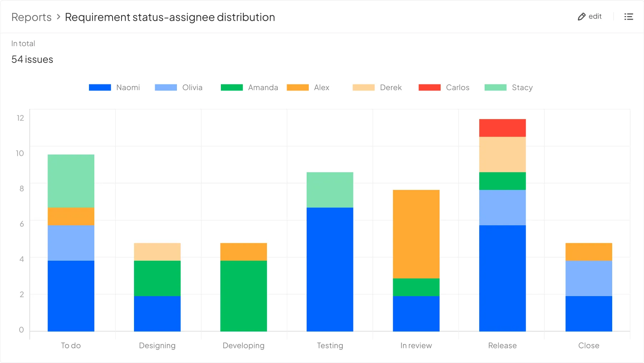Click Alex orange legend swatch
This screenshot has width=644, height=363.
297,88
